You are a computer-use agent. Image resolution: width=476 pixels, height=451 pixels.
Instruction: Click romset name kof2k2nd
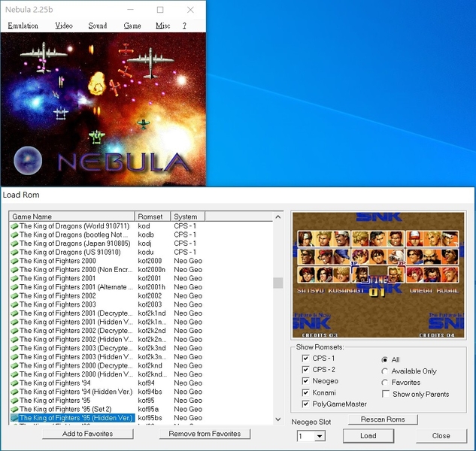(x=152, y=331)
